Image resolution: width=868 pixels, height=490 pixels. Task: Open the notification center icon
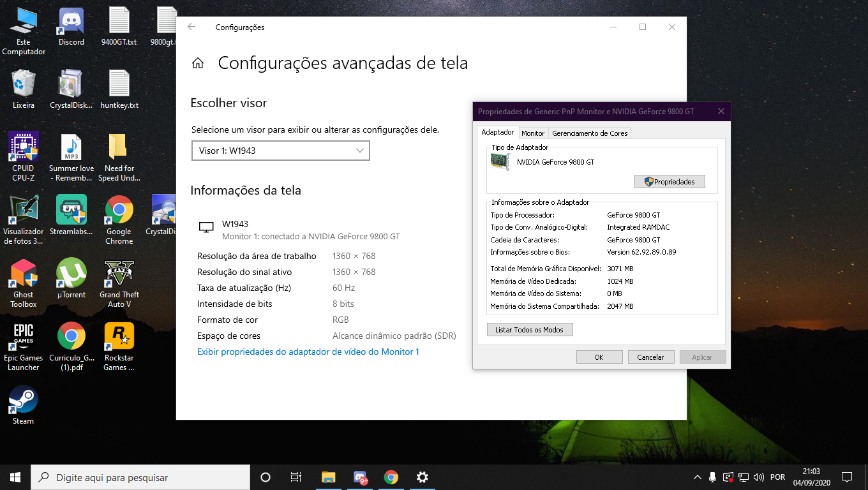(847, 477)
